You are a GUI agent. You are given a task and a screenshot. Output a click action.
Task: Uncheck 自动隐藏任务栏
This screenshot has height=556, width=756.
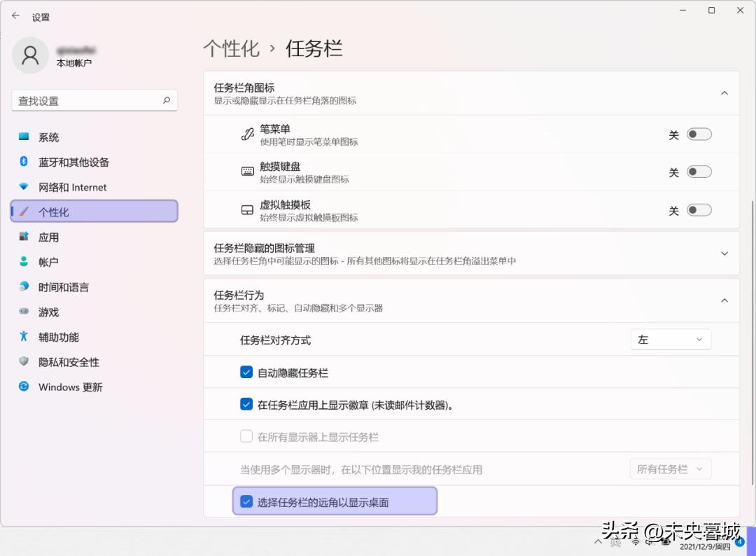(x=246, y=372)
